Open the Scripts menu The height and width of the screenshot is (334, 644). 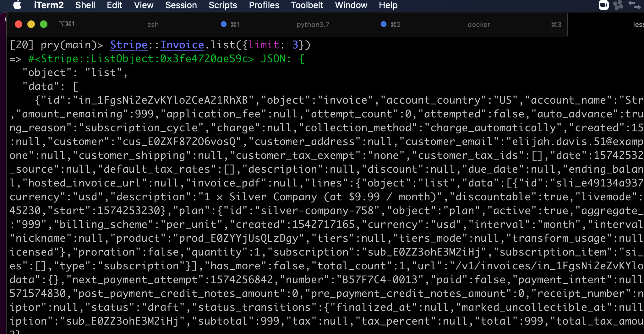223,5
